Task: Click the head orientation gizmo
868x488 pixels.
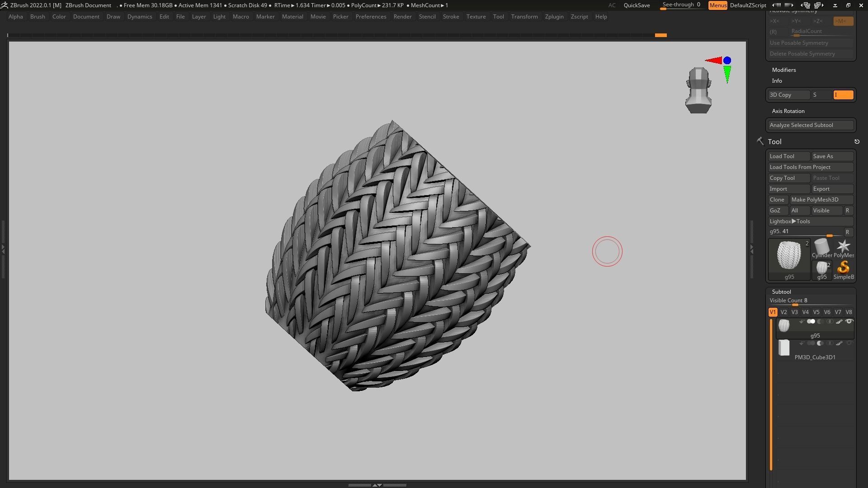Action: pos(698,90)
